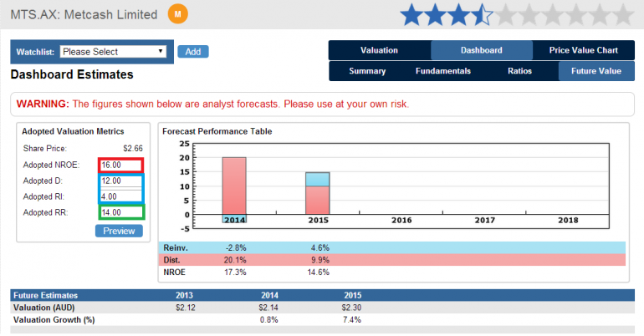644x336 pixels.
Task: Click the Add watchlist button
Action: tap(193, 52)
